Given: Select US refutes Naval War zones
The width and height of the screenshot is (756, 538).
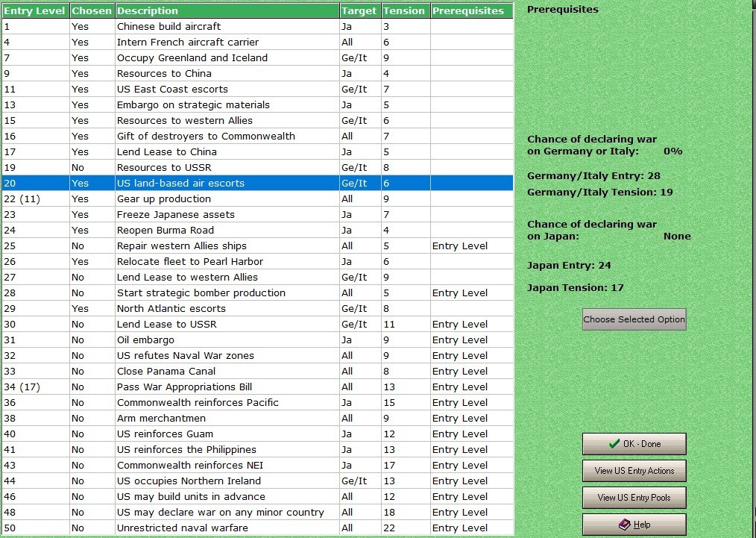Looking at the screenshot, I should (257, 356).
